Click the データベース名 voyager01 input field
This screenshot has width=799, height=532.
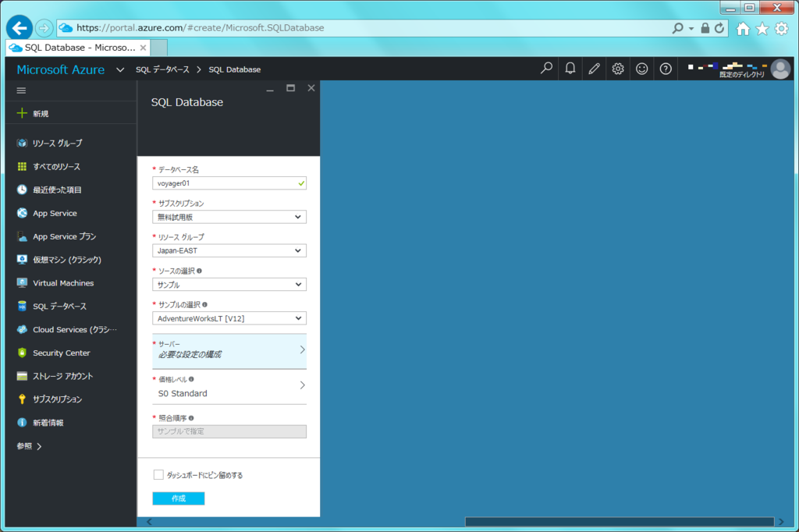[229, 183]
